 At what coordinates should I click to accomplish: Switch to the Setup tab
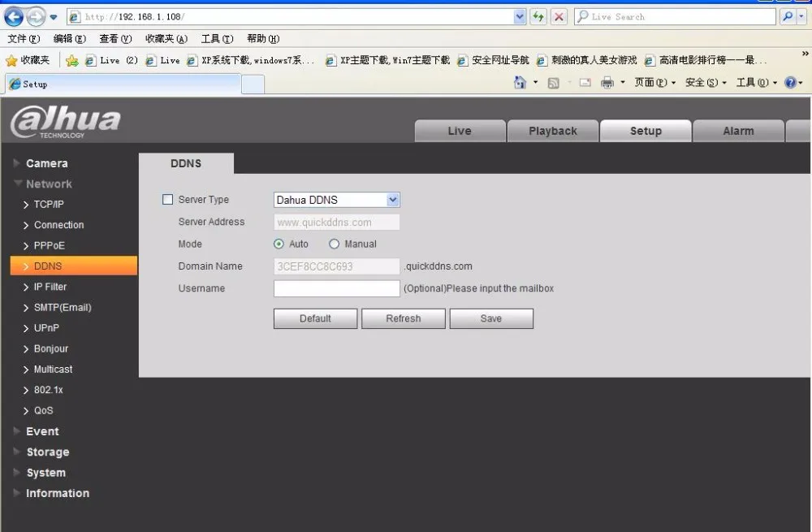646,131
